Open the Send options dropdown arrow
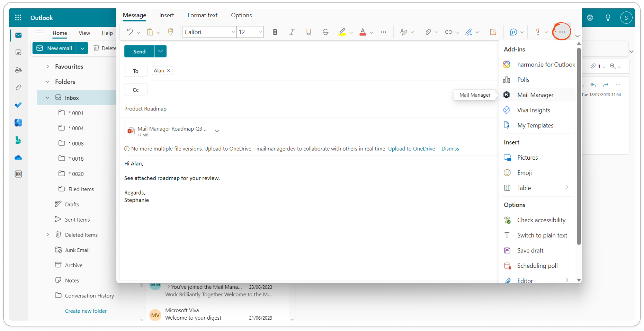644x331 pixels. tap(161, 51)
